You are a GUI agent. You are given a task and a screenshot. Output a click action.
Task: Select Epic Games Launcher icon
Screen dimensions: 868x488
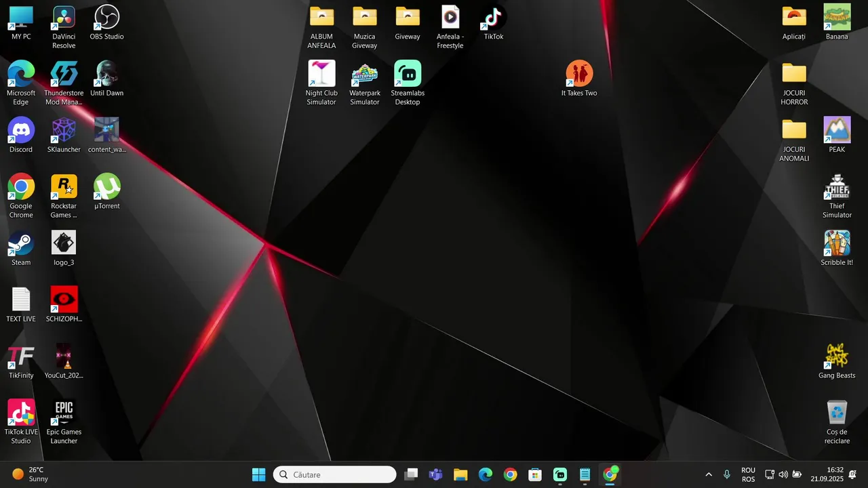coord(64,422)
